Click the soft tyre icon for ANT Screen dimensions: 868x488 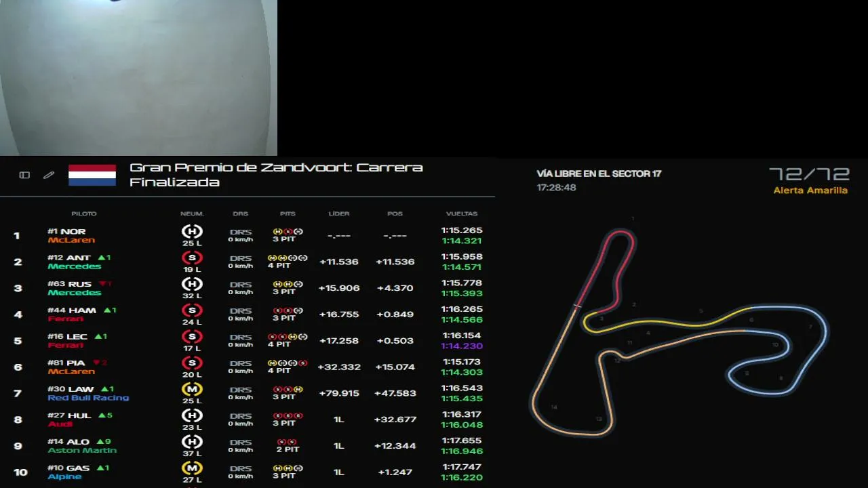point(192,258)
